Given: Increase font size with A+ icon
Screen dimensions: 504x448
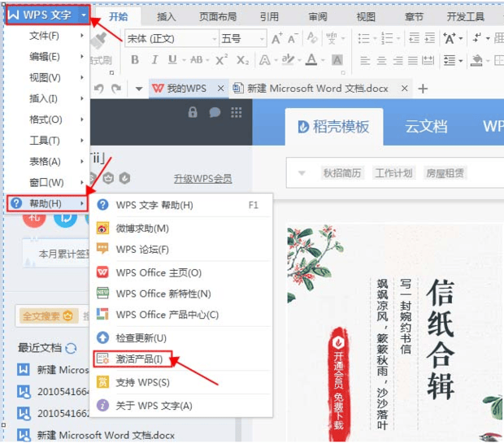Looking at the screenshot, I should (x=276, y=39).
